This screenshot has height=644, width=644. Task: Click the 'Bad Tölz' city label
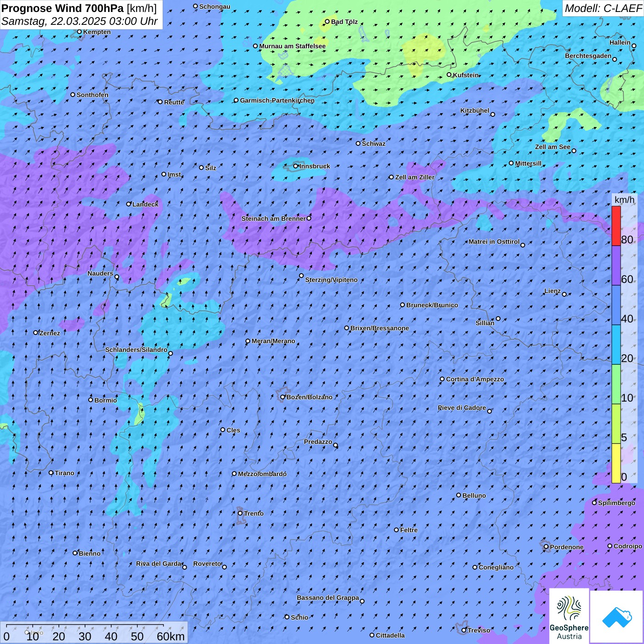click(345, 22)
